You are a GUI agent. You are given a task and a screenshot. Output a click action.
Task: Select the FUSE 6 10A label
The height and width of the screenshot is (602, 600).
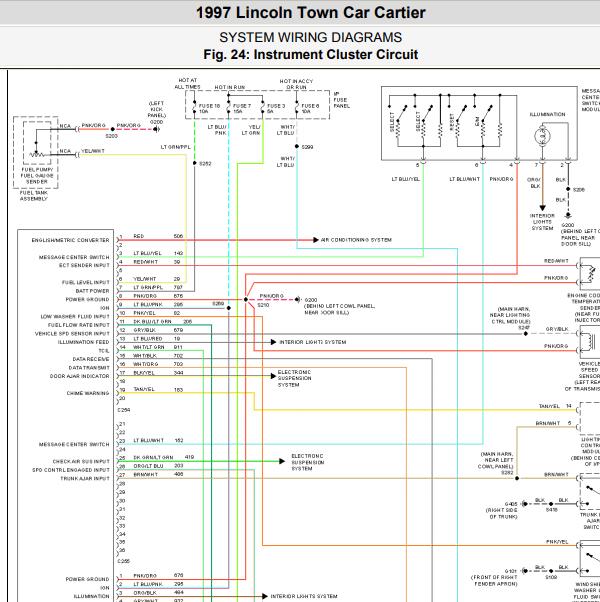tap(310, 109)
